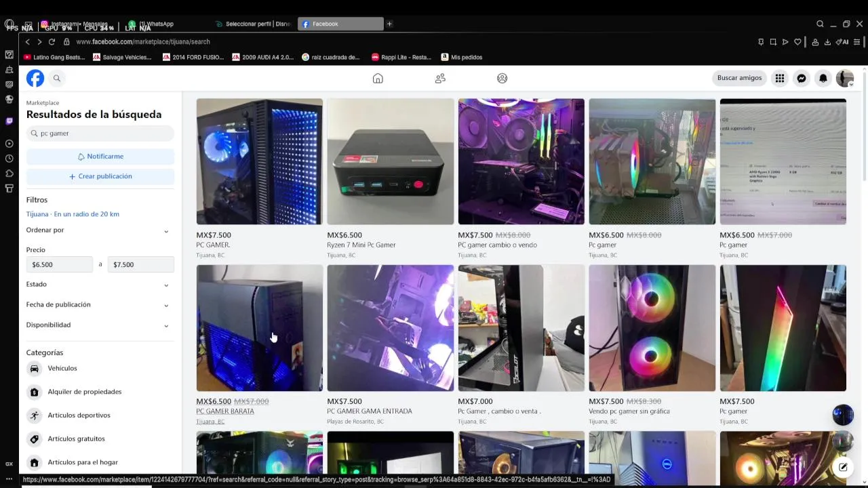Click the Notificarme button
Image resolution: width=868 pixels, height=488 pixels.
[100, 157]
